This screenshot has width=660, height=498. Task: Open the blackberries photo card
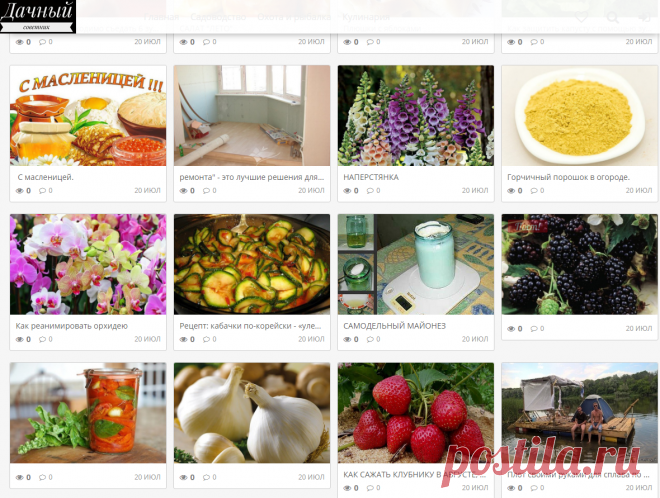click(580, 264)
